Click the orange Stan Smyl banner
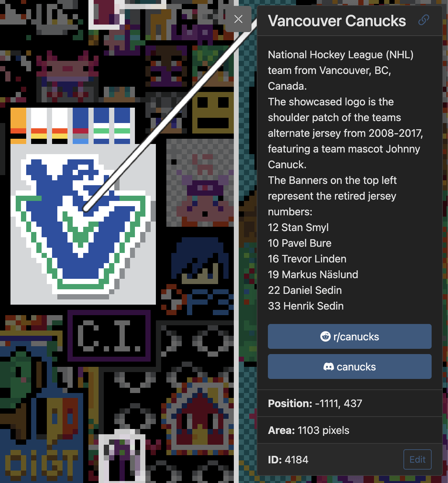448x483 pixels. 18,126
